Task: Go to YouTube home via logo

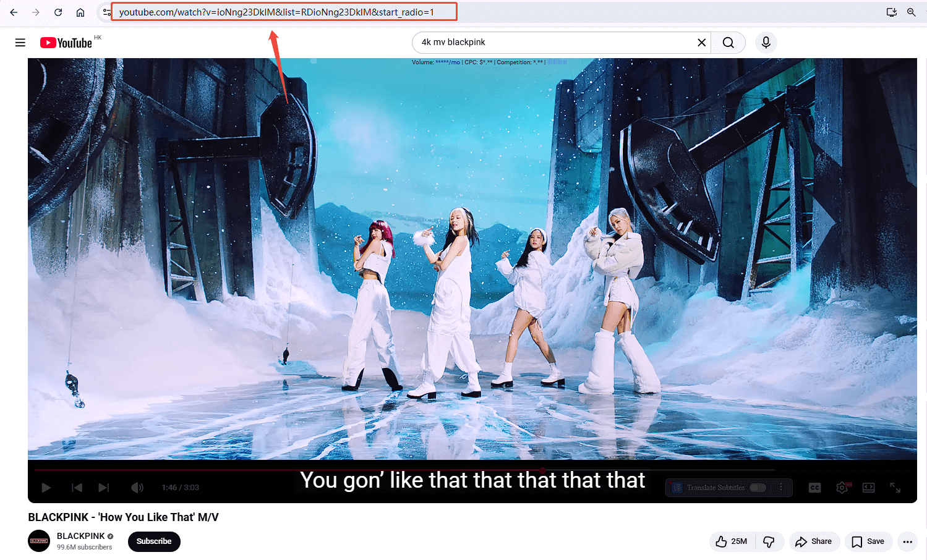Action: (x=66, y=43)
